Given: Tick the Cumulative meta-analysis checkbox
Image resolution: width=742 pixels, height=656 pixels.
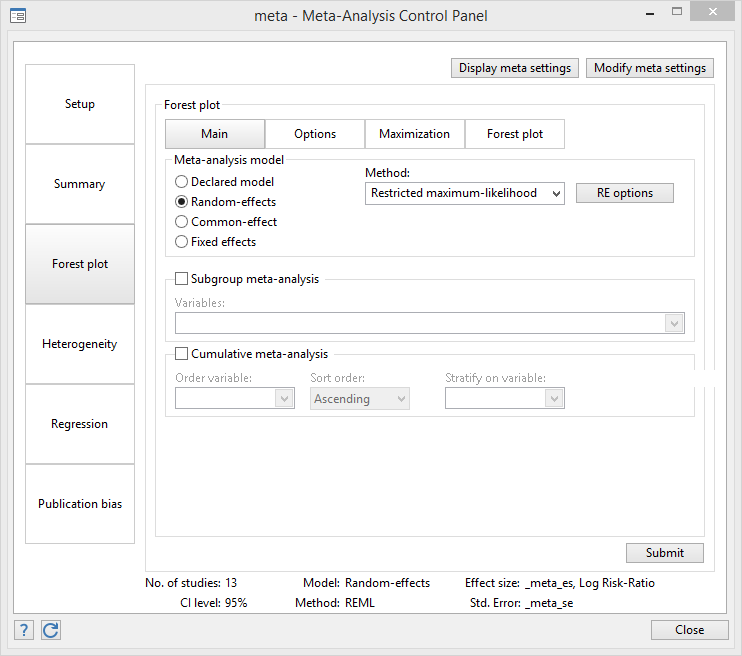Looking at the screenshot, I should pyautogui.click(x=182, y=353).
